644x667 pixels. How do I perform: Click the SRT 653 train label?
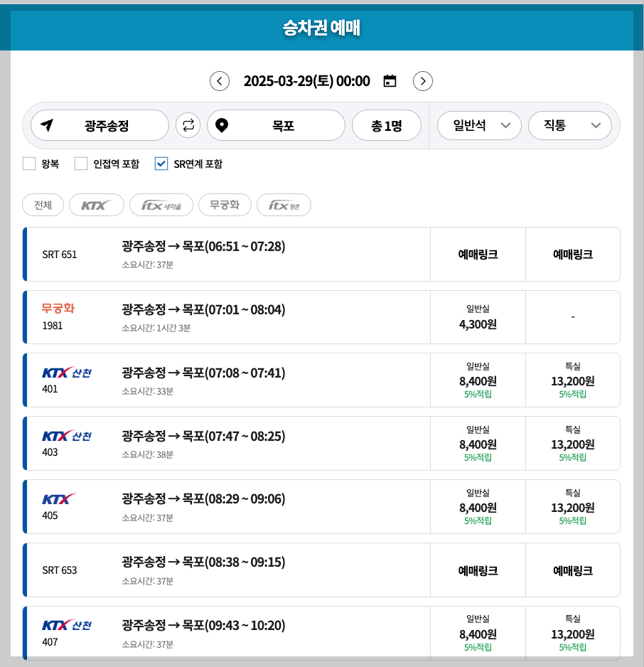click(60, 570)
